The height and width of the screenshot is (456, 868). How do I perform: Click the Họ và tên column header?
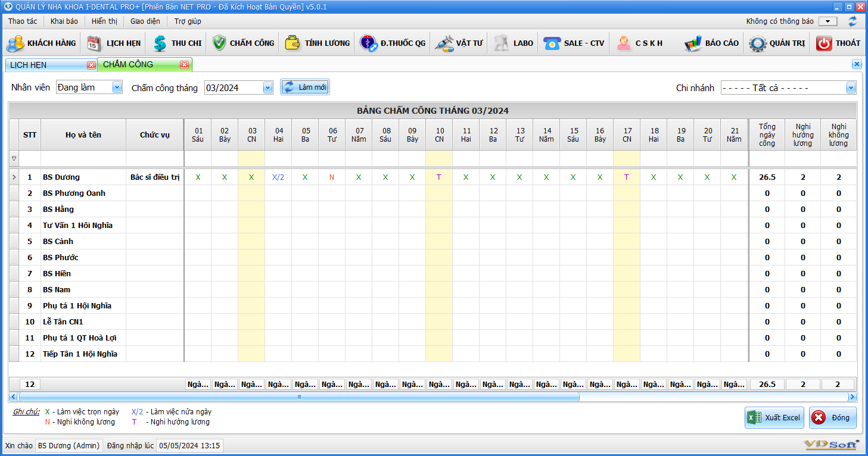click(x=83, y=135)
